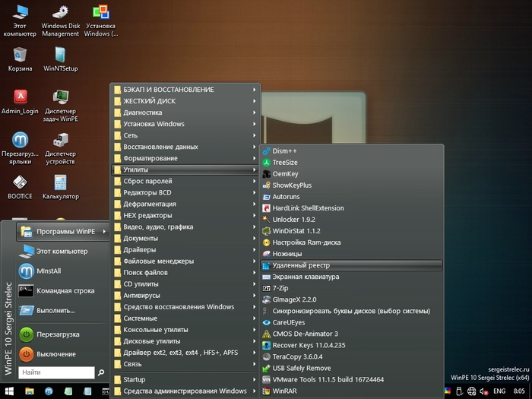Viewport: 532px width, 399px height.
Task: Start ShowKeyPlus from the submenu
Action: tap(351, 185)
